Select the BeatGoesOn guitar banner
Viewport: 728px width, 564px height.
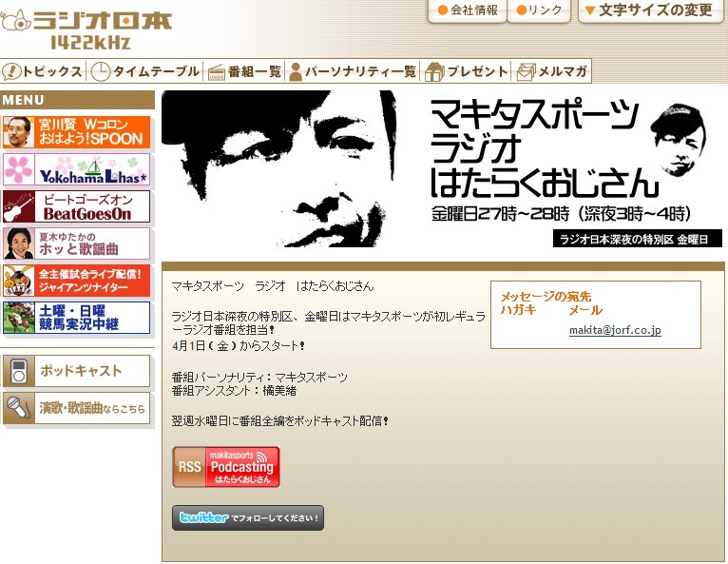77,206
